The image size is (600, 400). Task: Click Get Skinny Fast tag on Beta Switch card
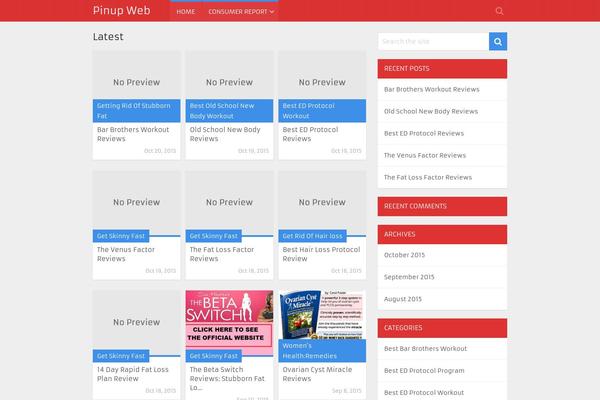214,356
